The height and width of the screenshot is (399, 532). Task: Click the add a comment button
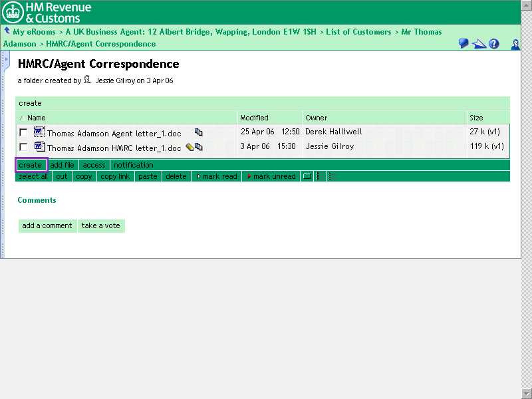point(47,225)
